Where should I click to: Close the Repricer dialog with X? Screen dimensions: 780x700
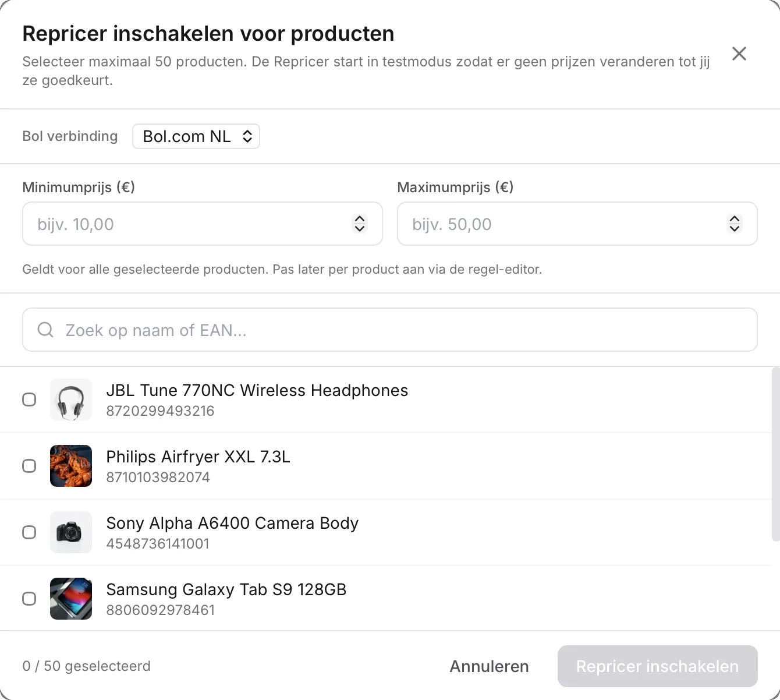[739, 54]
